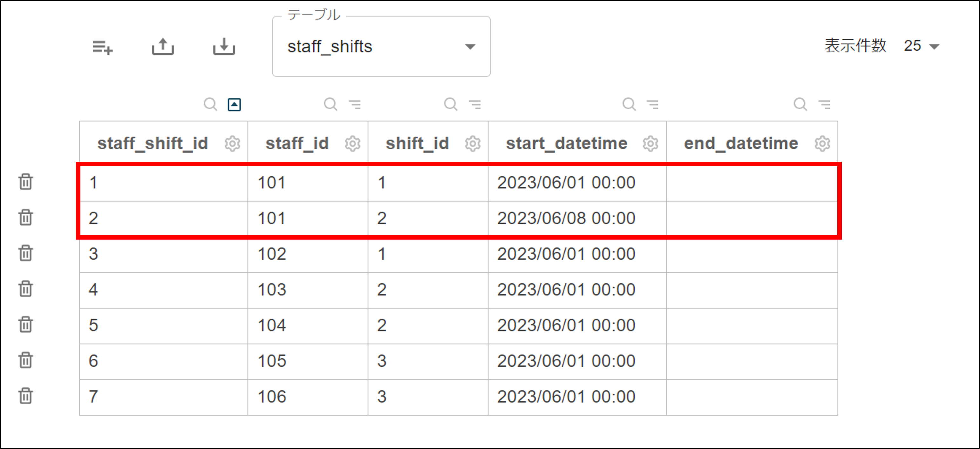980x449 pixels.
Task: Click the download (export) icon
Action: 224,47
